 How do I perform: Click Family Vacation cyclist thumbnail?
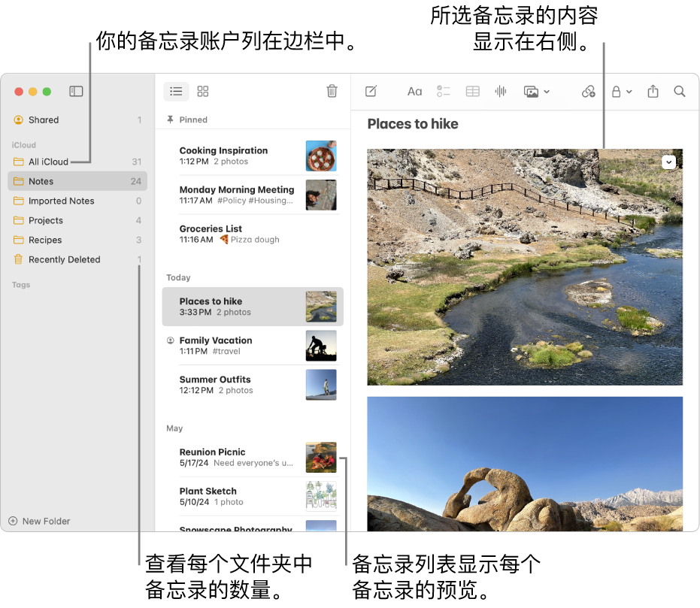(321, 346)
